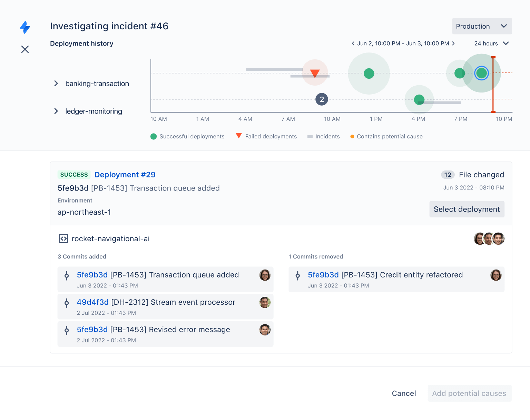Click the green deployment dot near 4 PM
This screenshot has width=530, height=420.
(419, 100)
